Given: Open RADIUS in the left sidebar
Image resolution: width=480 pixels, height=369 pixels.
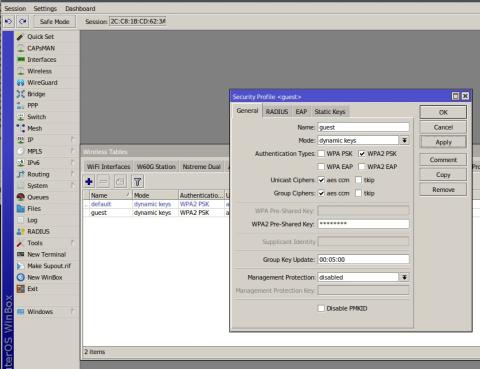Looking at the screenshot, I should (38, 232).
